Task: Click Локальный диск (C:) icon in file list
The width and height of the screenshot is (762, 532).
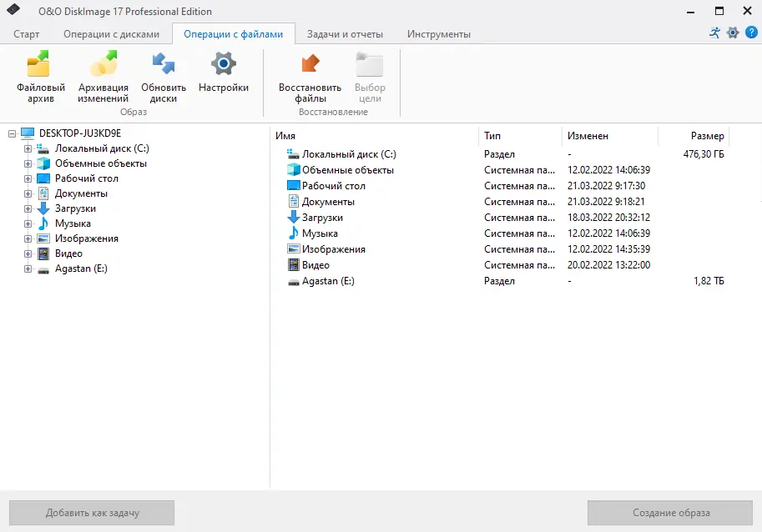Action: click(x=293, y=154)
